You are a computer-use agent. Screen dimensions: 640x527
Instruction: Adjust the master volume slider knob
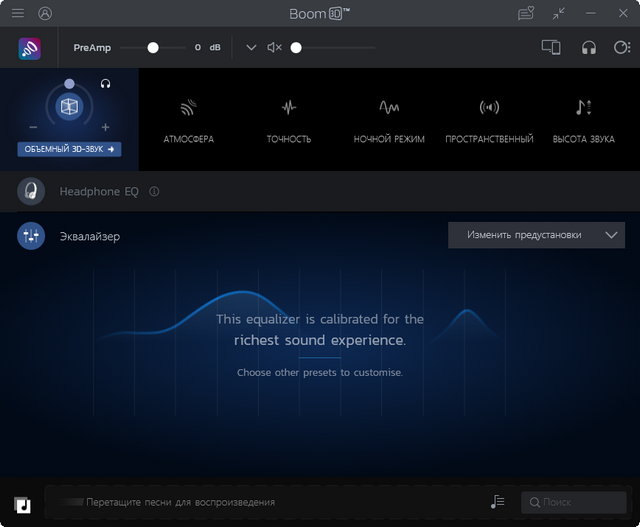(x=296, y=48)
